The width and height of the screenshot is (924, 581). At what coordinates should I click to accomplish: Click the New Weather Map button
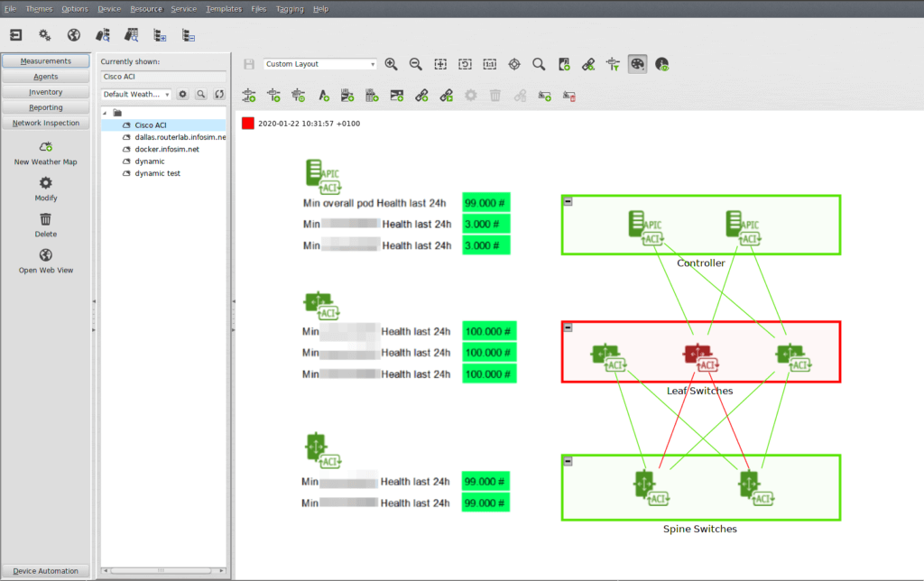tap(45, 155)
